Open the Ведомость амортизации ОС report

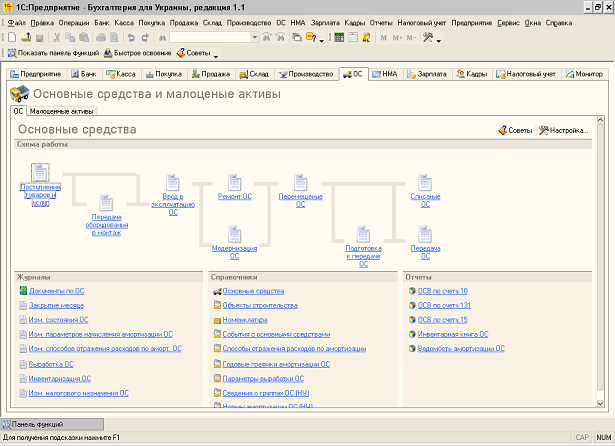coord(461,348)
